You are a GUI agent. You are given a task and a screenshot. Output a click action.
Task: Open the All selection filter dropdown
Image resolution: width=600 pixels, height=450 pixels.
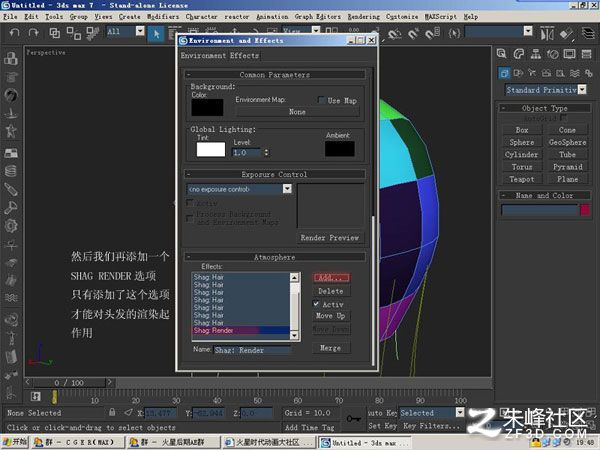point(140,31)
